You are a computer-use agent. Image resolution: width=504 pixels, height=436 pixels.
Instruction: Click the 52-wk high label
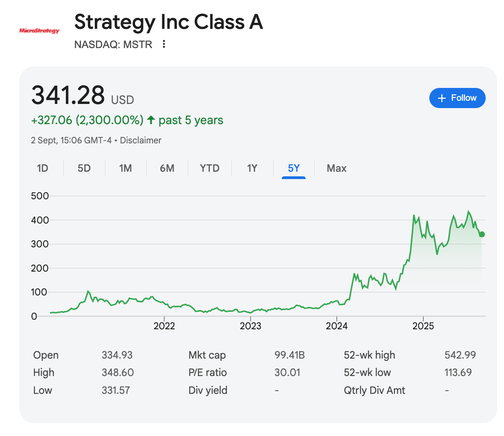coord(369,355)
